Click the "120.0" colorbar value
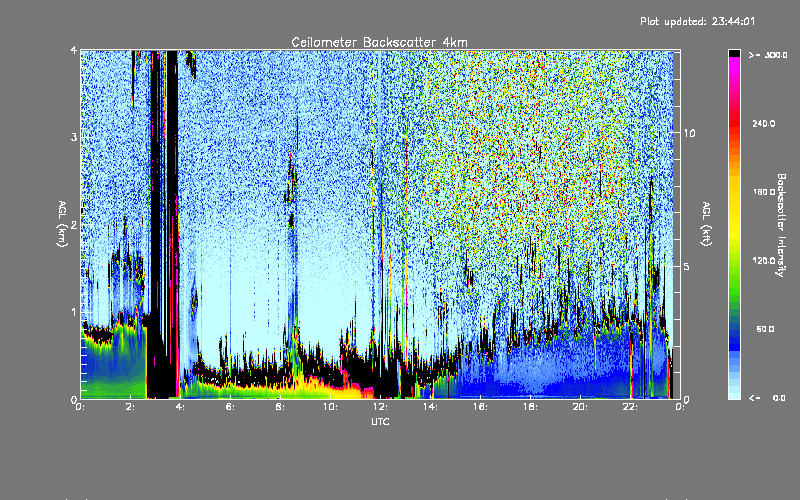Image resolution: width=800 pixels, height=500 pixels. [x=764, y=260]
